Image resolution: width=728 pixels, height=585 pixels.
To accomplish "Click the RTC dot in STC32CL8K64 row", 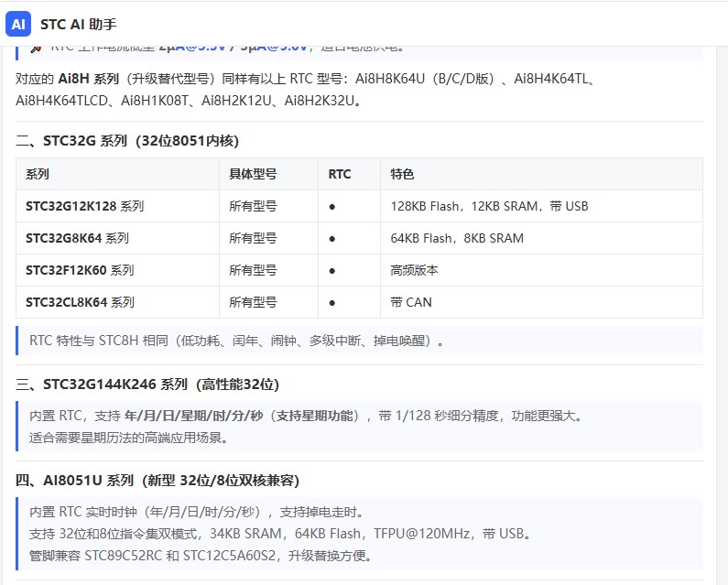I will (x=332, y=303).
